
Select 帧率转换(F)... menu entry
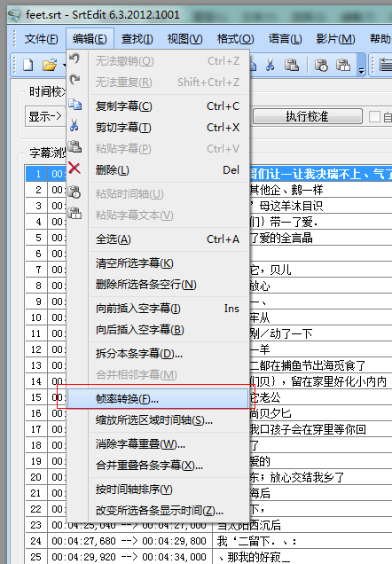158,399
